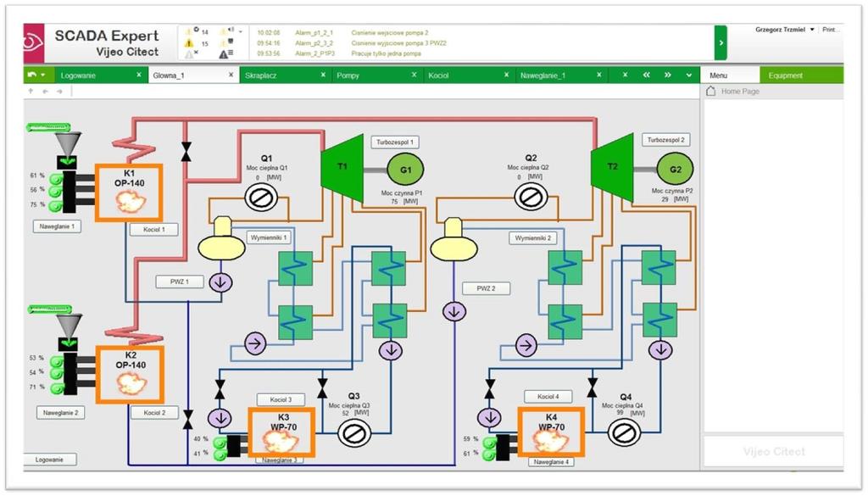Click the Kociol 4 button
Viewport: 868px width, 496px height.
coord(548,396)
